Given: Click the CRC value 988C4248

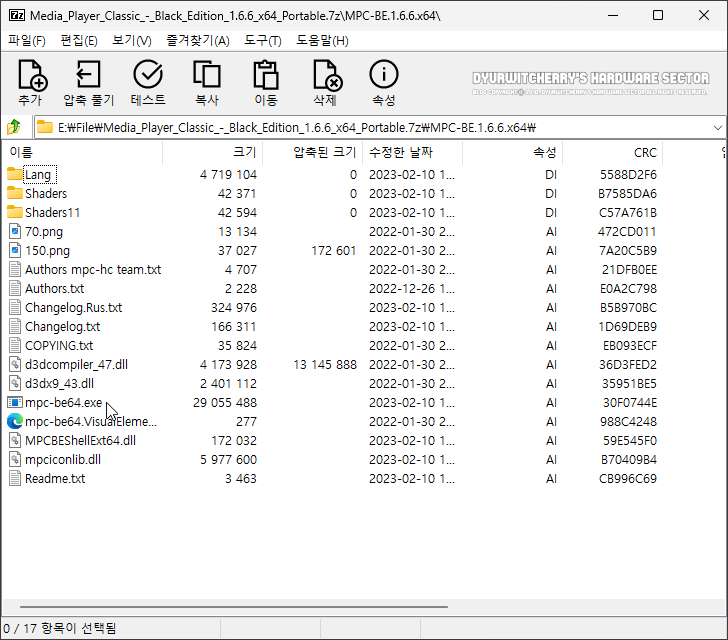Looking at the screenshot, I should (628, 422).
